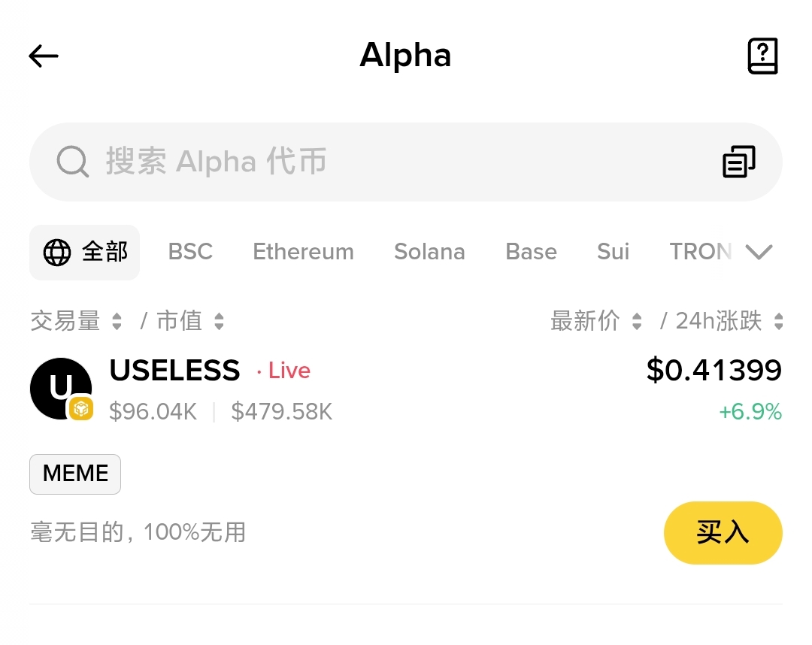Click the globe icon in 全部 tab
This screenshot has width=812, height=645.
point(57,253)
